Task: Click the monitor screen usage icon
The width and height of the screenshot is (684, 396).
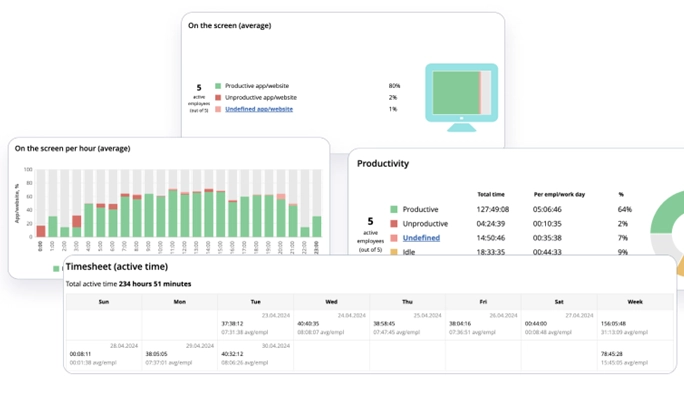Action: pyautogui.click(x=462, y=97)
